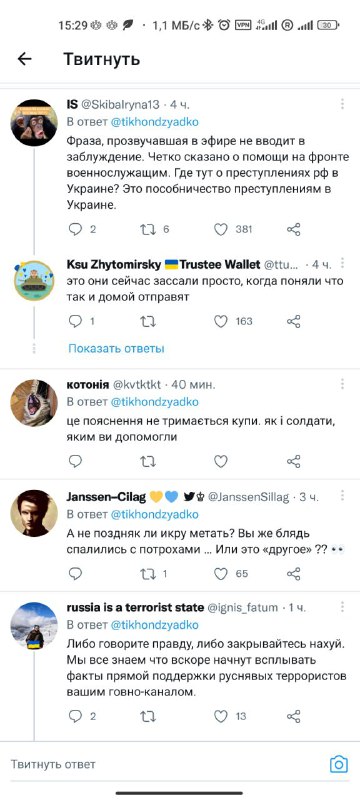Open monkey avatar of IS user
The image size is (360, 800).
(x=34, y=123)
